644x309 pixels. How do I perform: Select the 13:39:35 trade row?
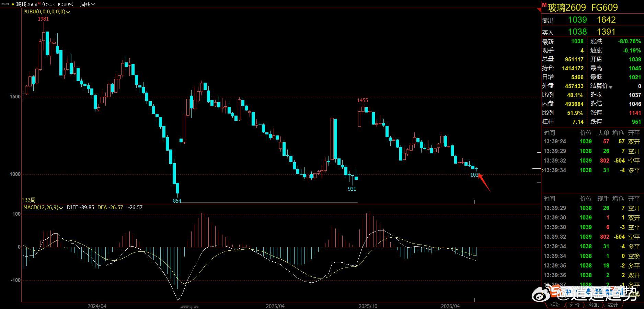point(592,266)
